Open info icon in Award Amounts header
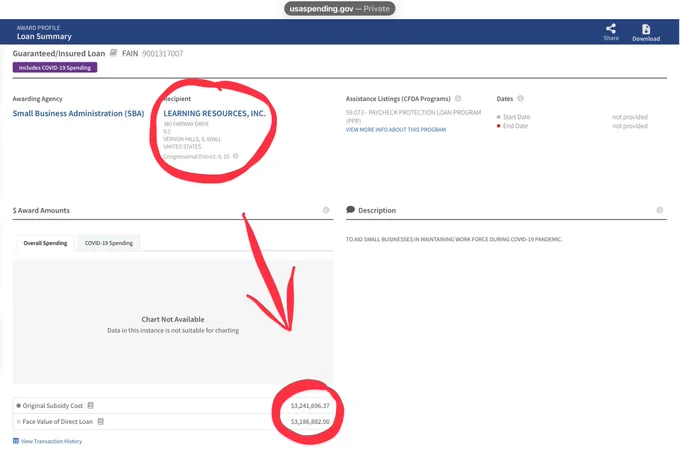Viewport: 680px width, 457px height. [x=326, y=210]
